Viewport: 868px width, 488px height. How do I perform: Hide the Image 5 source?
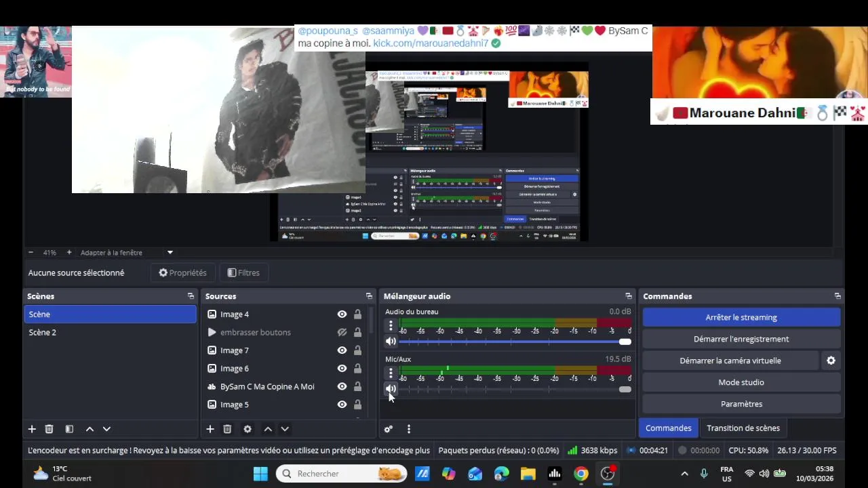[342, 405]
